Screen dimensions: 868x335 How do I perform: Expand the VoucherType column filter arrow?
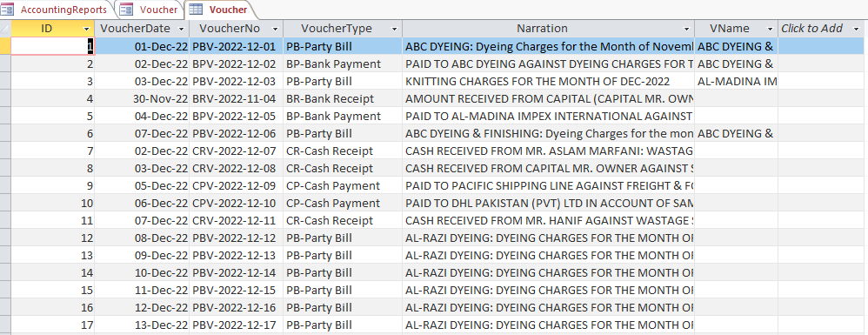click(394, 29)
